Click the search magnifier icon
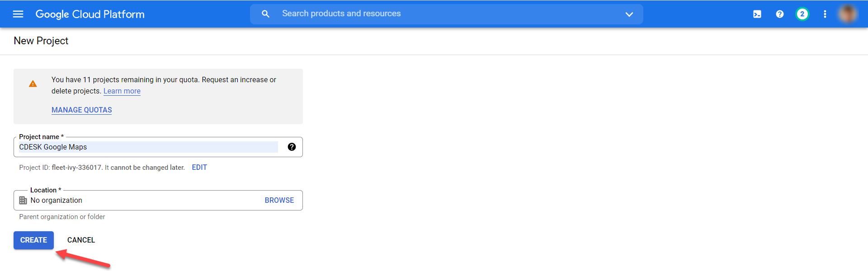This screenshot has width=868, height=271. 266,14
